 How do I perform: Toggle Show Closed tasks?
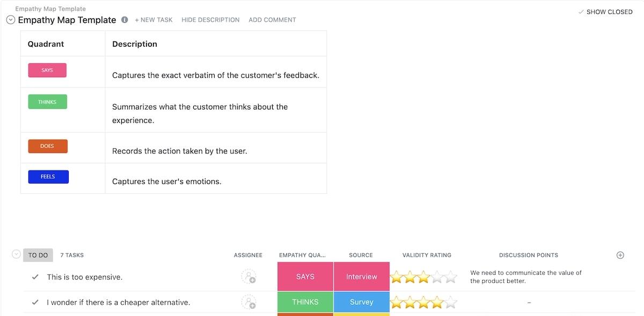pyautogui.click(x=605, y=12)
